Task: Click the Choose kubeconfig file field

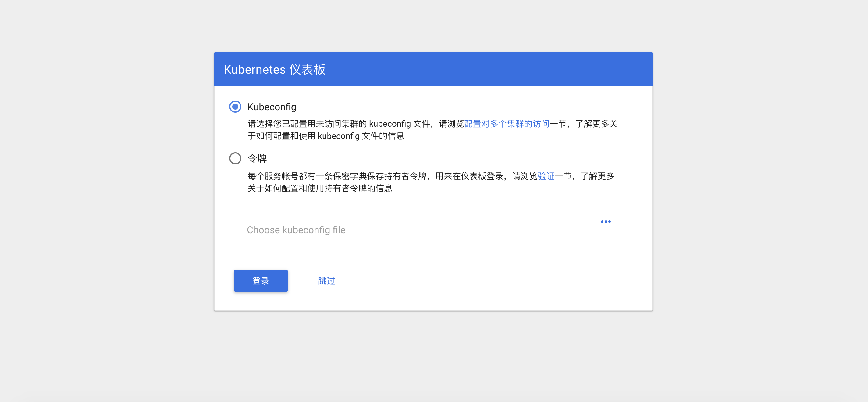Action: pos(371,230)
